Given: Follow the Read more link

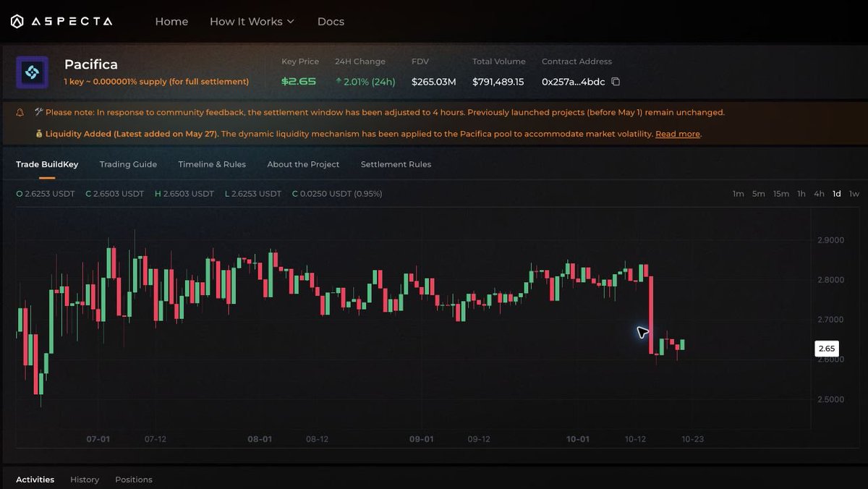Looking at the screenshot, I should [678, 134].
